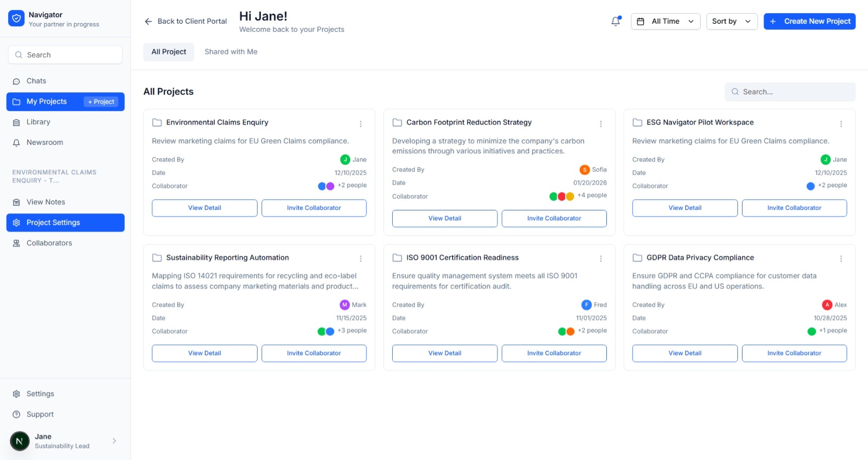Click the notification bell icon
868x460 pixels.
[615, 21]
